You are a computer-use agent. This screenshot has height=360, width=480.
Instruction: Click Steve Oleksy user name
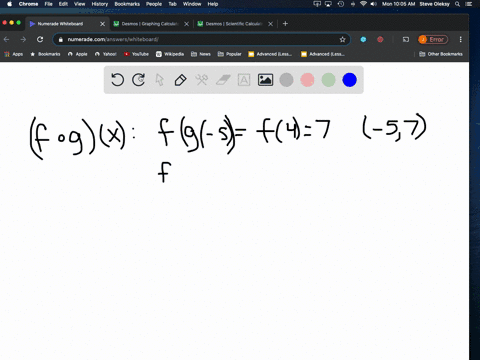[435, 4]
